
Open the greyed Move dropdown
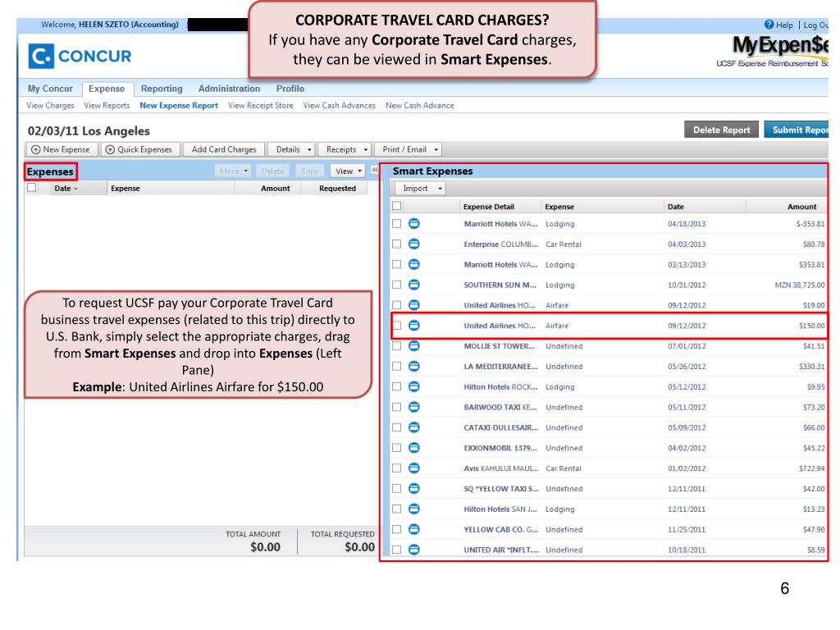tap(232, 171)
